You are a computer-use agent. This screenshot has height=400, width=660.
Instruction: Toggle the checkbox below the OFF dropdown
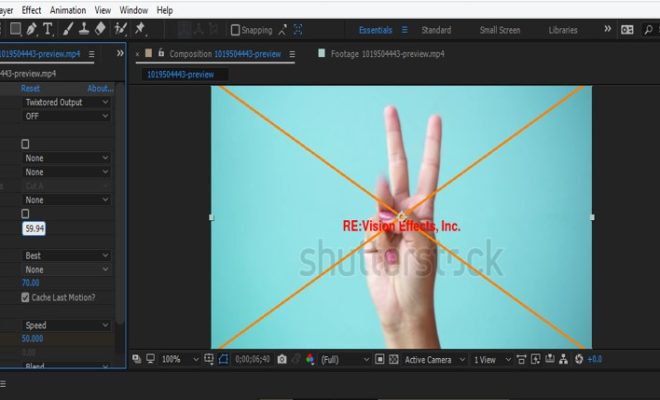[x=25, y=144]
